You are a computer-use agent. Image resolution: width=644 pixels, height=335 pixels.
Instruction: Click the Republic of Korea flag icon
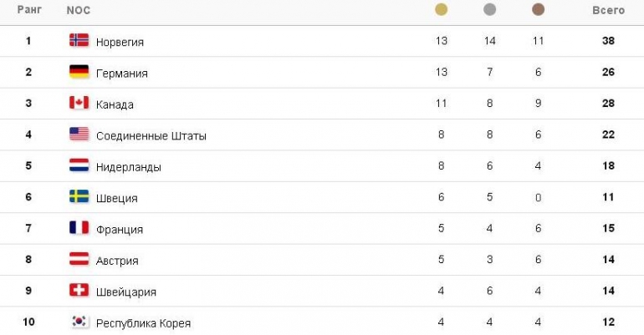pyautogui.click(x=79, y=321)
